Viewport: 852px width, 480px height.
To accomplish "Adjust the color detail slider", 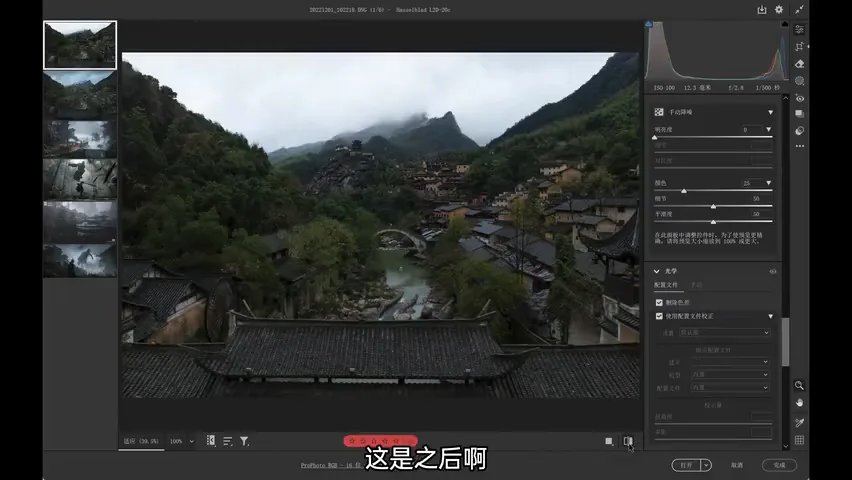I will [713, 207].
